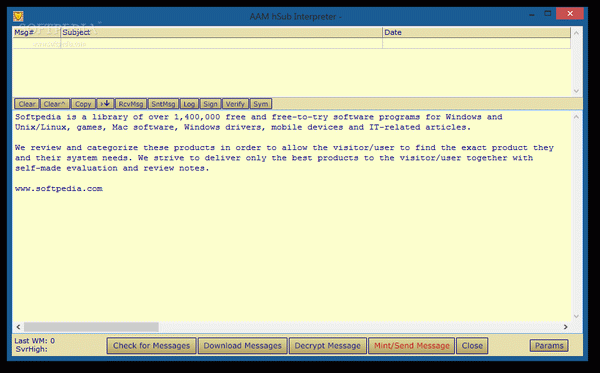Click the word Softpedia in text area
The image size is (600, 373).
tap(38, 117)
